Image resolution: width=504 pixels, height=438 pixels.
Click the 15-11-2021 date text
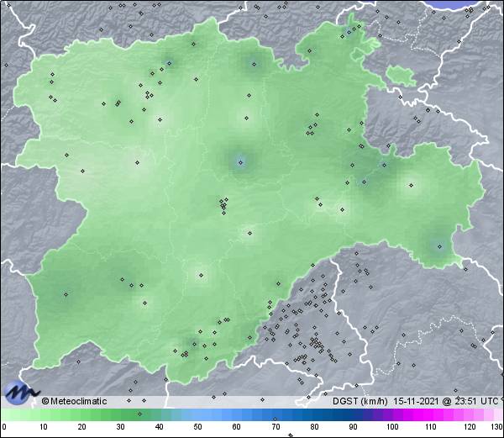point(416,401)
